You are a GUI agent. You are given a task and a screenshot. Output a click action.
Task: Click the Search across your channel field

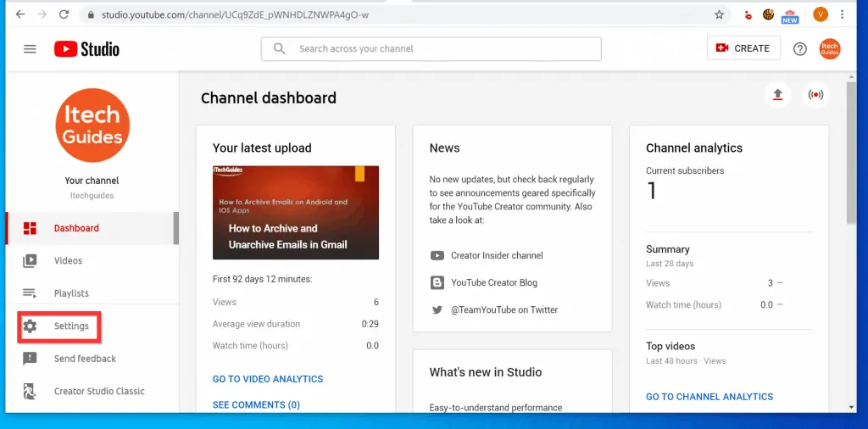point(431,48)
